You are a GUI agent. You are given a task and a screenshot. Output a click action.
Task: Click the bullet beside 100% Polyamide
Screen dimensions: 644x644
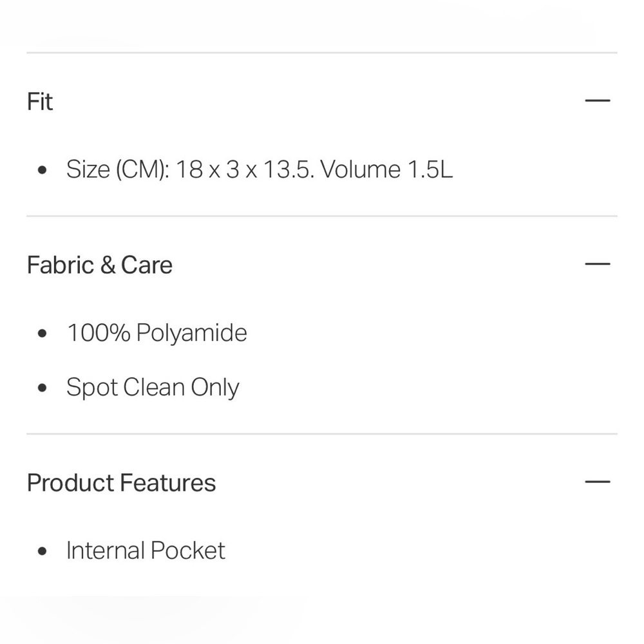pyautogui.click(x=43, y=334)
